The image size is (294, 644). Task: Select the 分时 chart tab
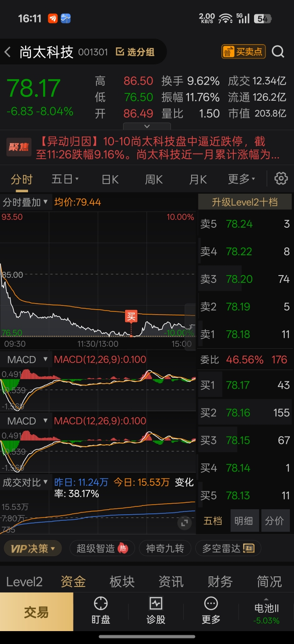(x=22, y=179)
